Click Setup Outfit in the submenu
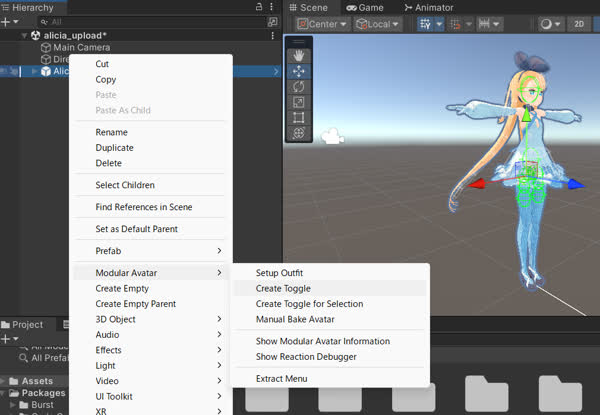Viewport: 600px width, 415px height. (x=279, y=273)
